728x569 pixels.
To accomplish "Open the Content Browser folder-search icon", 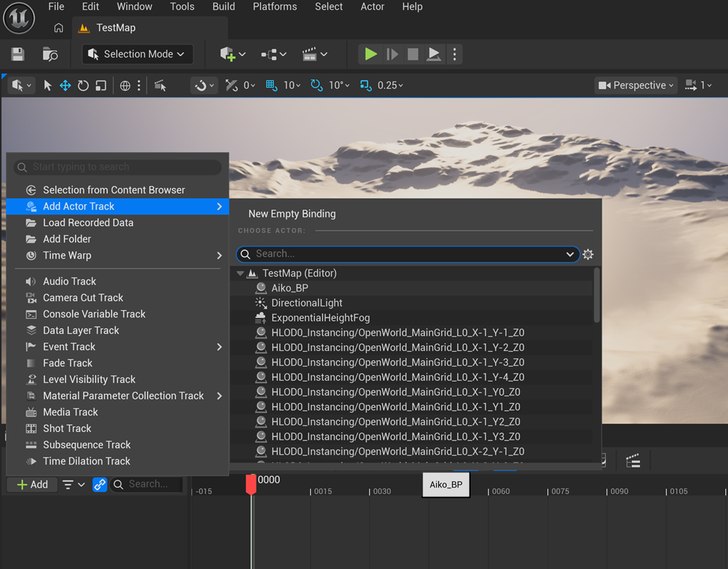I will click(x=50, y=54).
